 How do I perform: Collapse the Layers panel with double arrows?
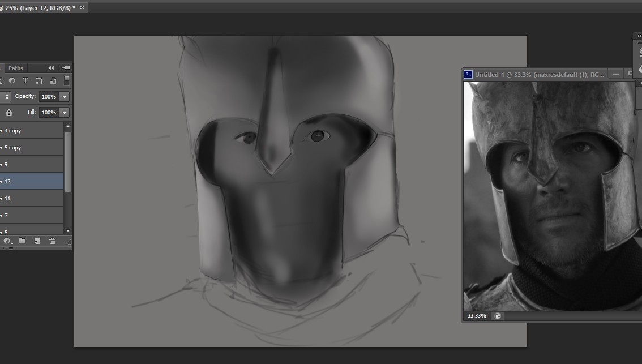click(x=51, y=68)
